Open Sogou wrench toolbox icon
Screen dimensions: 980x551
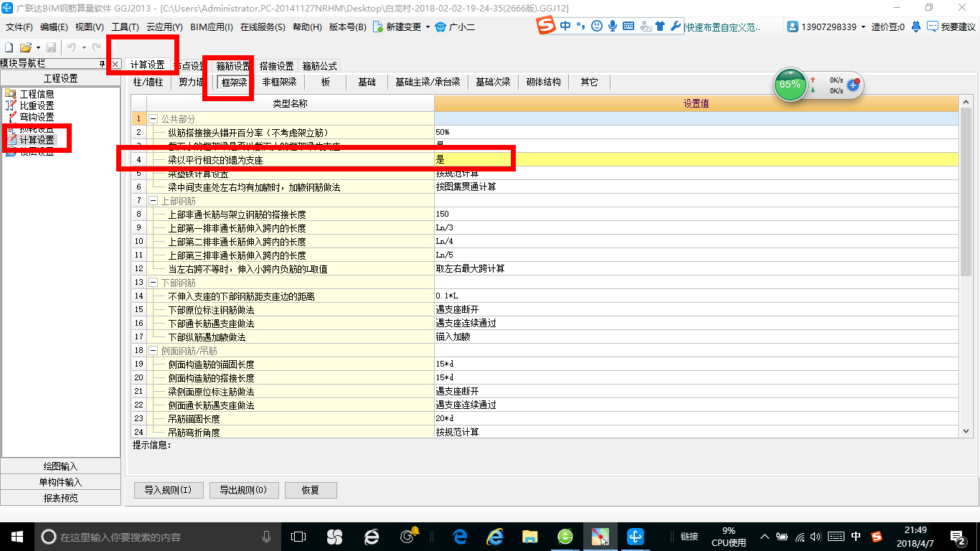pyautogui.click(x=676, y=26)
